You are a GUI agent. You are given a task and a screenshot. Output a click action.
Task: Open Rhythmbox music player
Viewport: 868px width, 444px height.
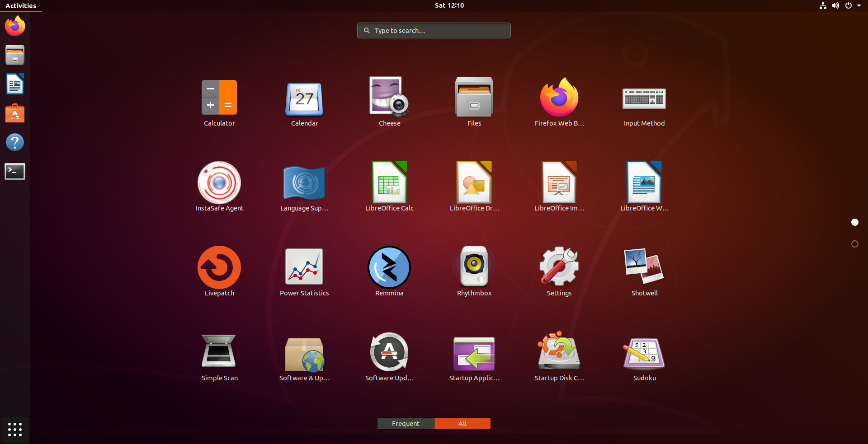tap(474, 266)
